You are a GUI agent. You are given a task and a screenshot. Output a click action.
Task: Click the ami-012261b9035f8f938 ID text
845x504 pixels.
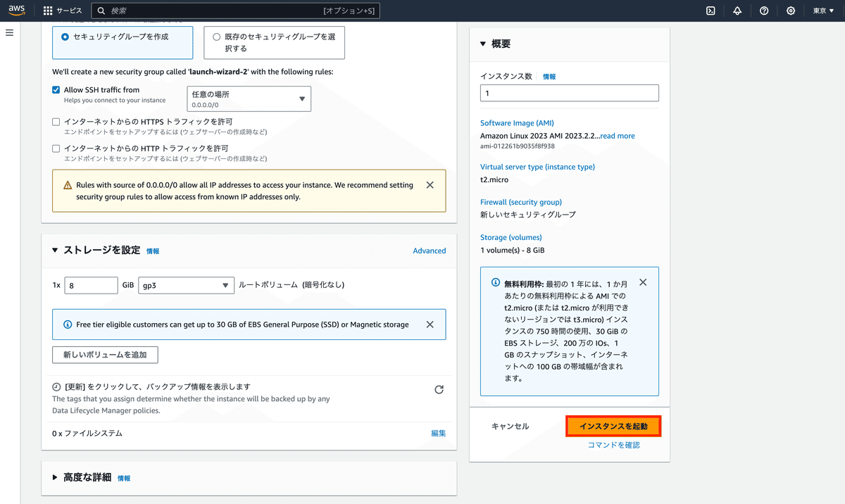(518, 146)
